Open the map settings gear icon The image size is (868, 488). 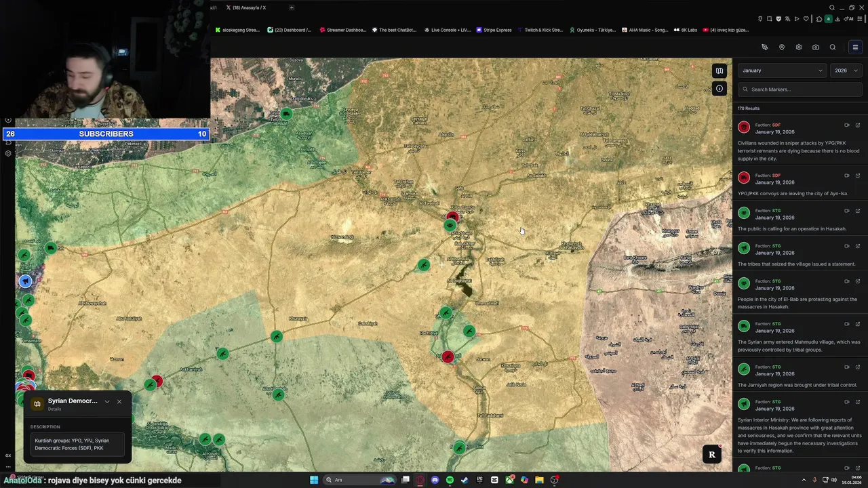click(799, 47)
